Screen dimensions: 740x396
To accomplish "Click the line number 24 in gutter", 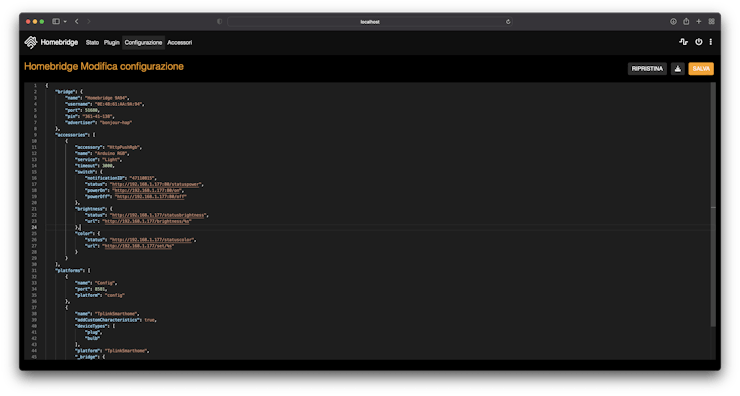I will 34,227.
